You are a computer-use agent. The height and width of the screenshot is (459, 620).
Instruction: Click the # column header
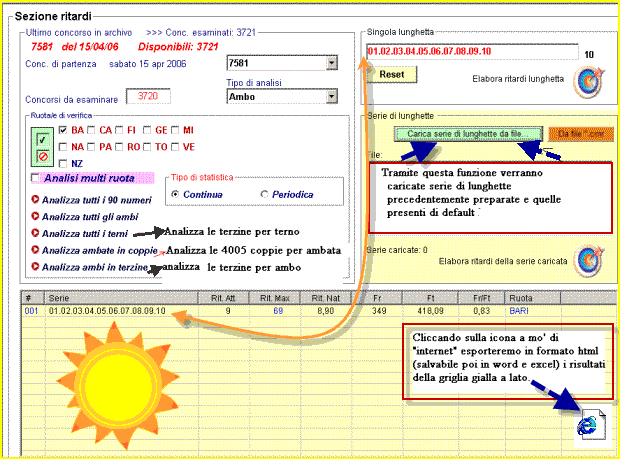[32, 298]
